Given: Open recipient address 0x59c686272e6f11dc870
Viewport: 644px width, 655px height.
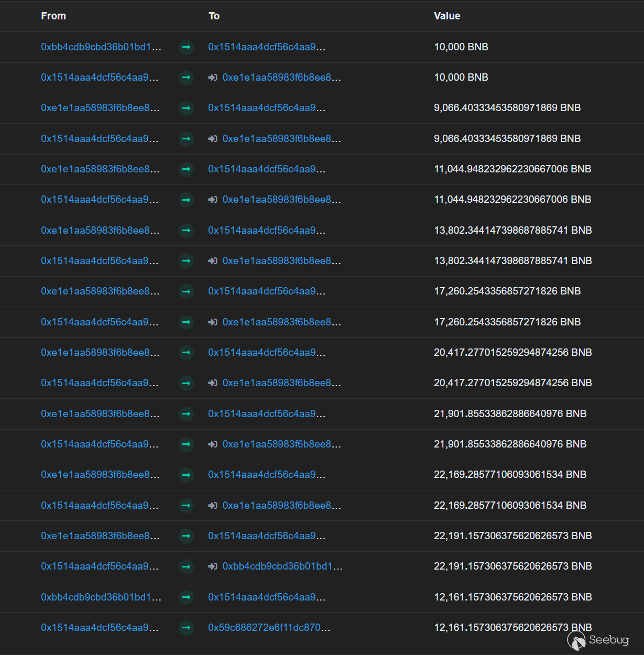Looking at the screenshot, I should [x=269, y=628].
